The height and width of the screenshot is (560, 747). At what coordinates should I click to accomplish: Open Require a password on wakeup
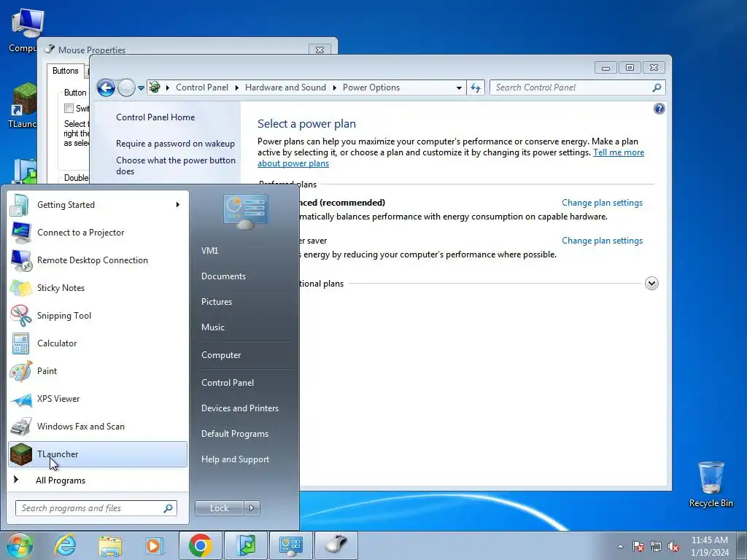coord(175,144)
